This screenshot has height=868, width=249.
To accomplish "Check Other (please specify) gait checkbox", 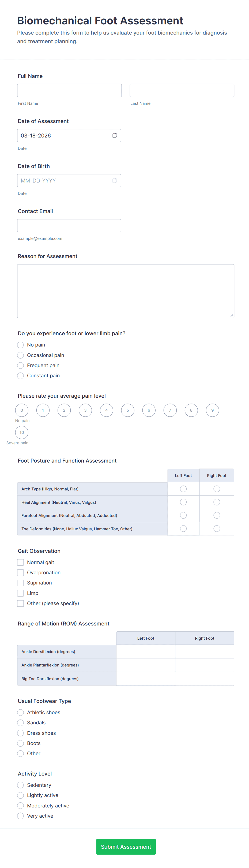I will [x=21, y=603].
